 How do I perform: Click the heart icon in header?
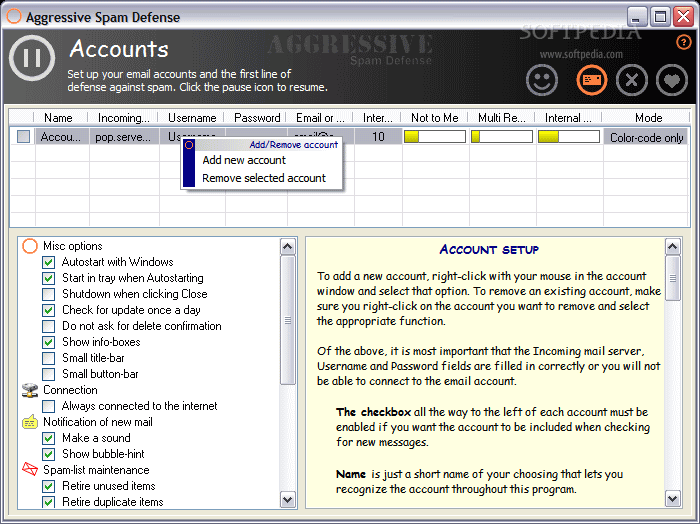click(672, 80)
